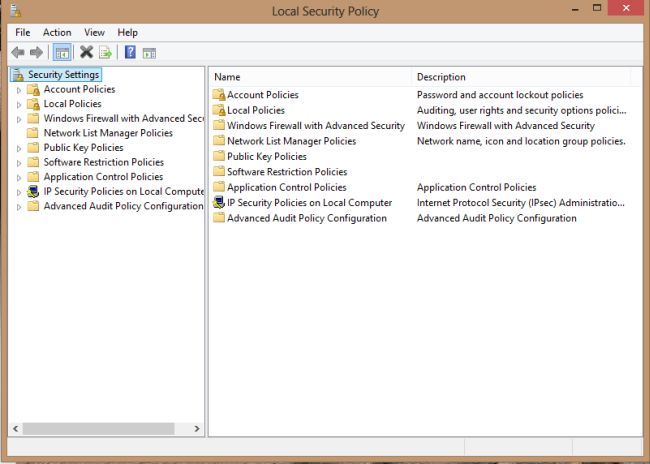Toggle the Show/Hide Action Pane icon
This screenshot has height=464, width=650.
(x=149, y=53)
